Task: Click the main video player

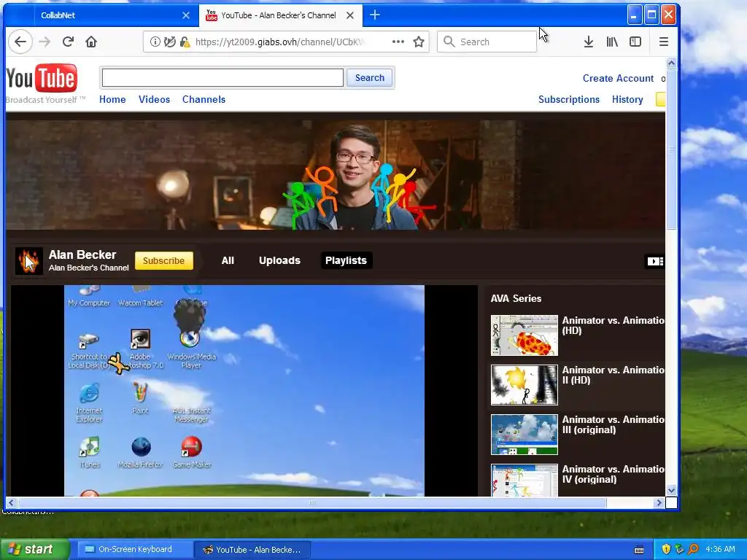Action: (x=244, y=391)
